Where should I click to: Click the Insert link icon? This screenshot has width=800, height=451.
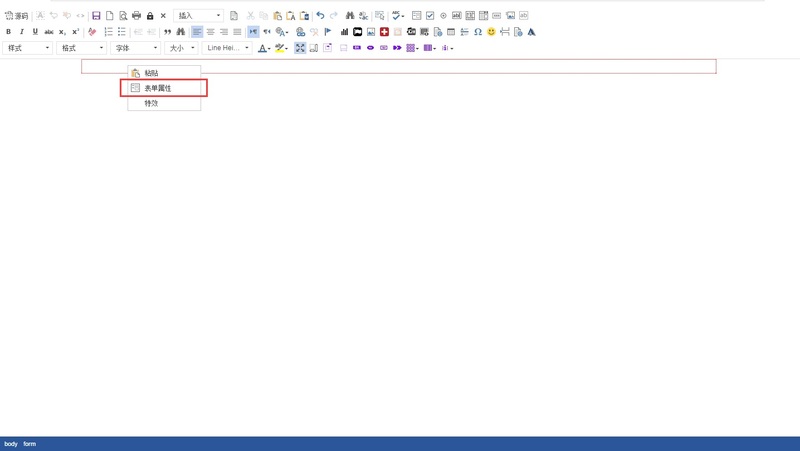[300, 32]
